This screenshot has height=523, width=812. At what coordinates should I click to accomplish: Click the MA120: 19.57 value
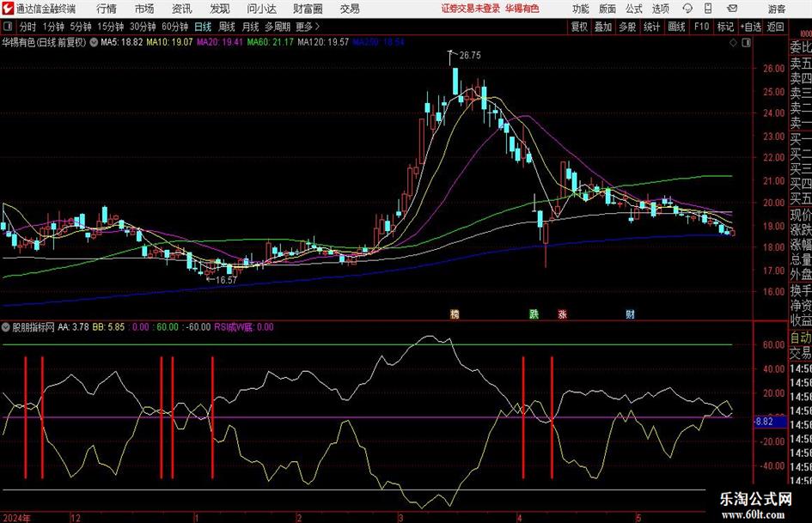pos(322,42)
